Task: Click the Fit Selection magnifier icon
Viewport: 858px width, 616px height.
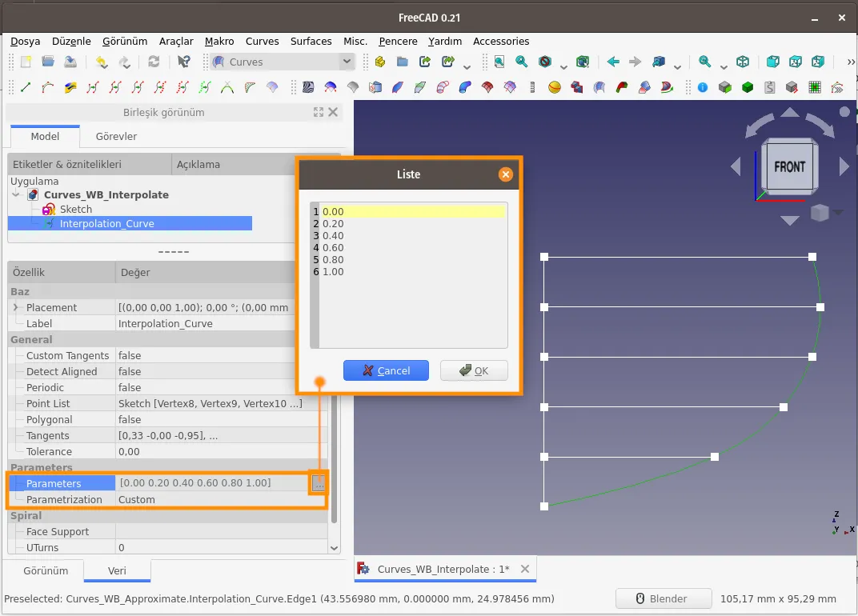Action: (522, 62)
